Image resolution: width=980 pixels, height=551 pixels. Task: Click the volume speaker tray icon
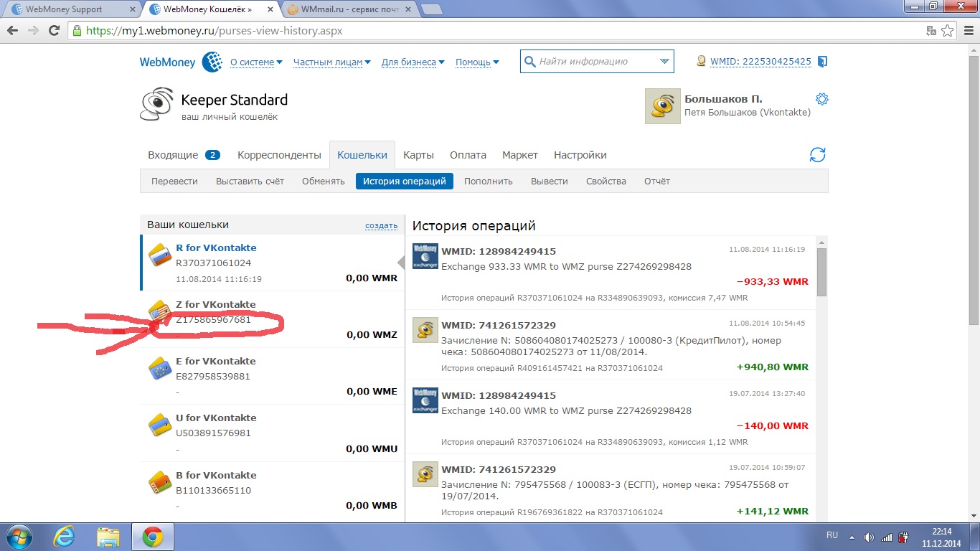(870, 537)
